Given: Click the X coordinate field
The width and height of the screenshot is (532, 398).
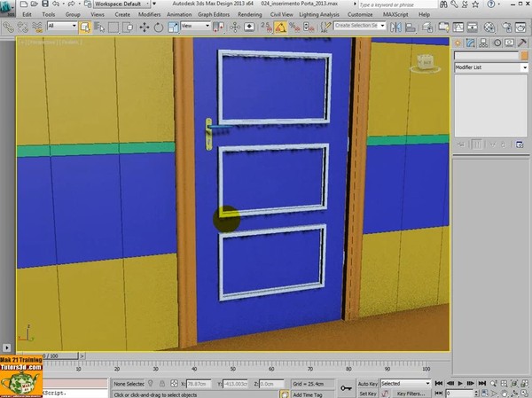Looking at the screenshot, I should pos(199,384).
